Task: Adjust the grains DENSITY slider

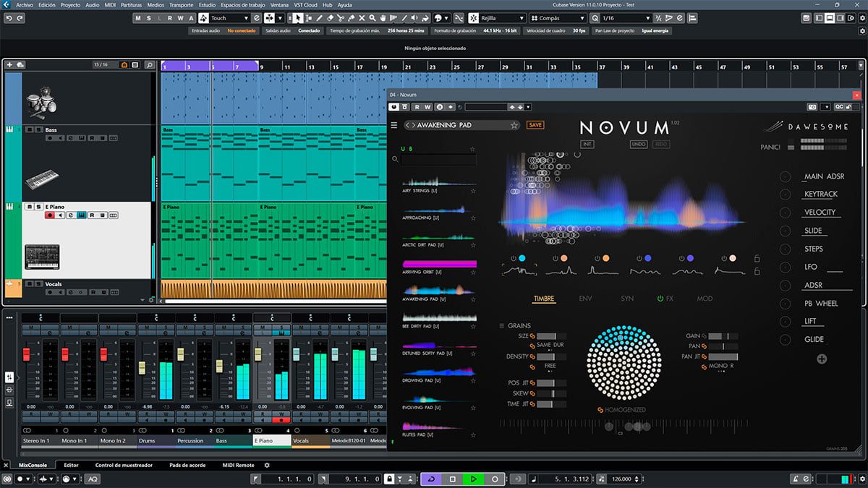Action: click(551, 356)
